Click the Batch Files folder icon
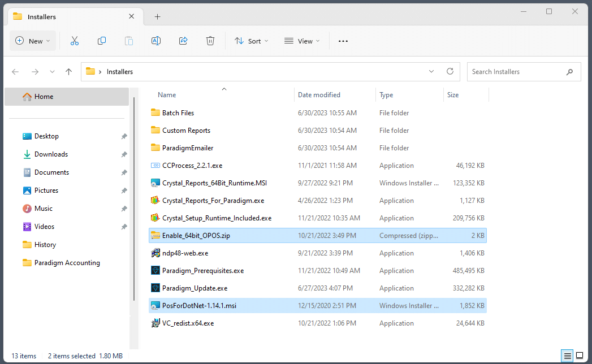The width and height of the screenshot is (592, 364). point(155,112)
